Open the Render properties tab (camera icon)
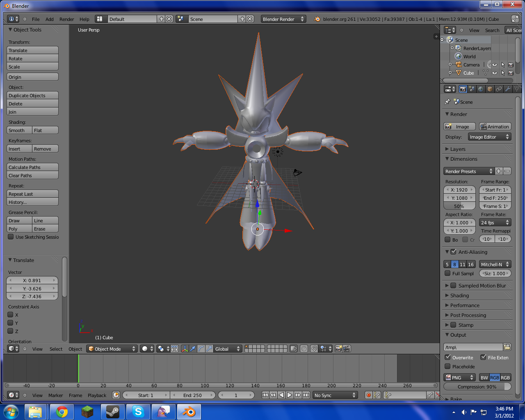 click(x=463, y=89)
